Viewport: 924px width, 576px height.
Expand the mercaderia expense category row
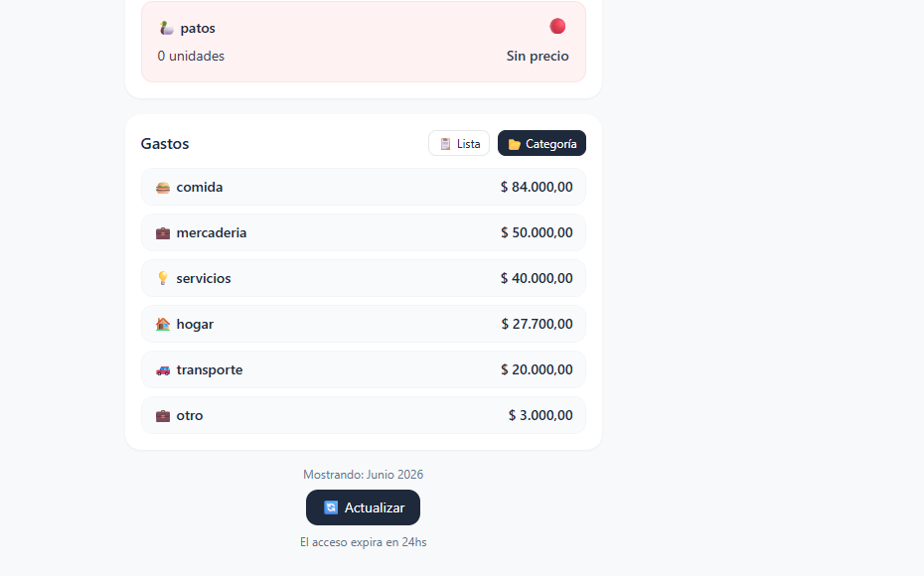[x=364, y=232]
